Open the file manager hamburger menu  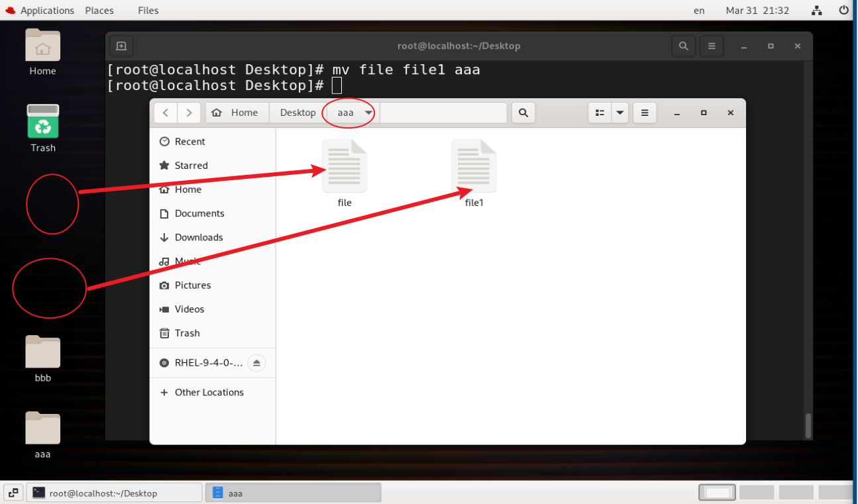pyautogui.click(x=645, y=113)
